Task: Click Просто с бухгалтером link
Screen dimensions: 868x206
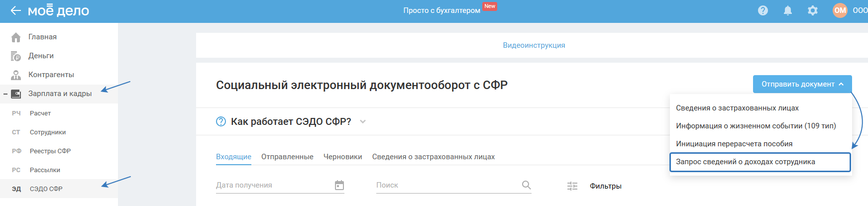Action: point(441,10)
